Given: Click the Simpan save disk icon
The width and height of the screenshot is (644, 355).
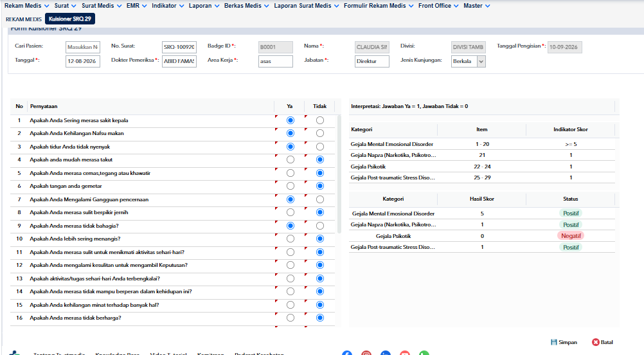Looking at the screenshot, I should point(553,342).
